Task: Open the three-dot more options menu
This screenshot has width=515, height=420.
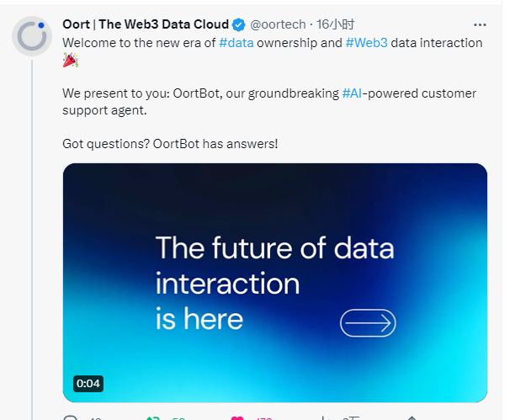Action: coord(480,25)
